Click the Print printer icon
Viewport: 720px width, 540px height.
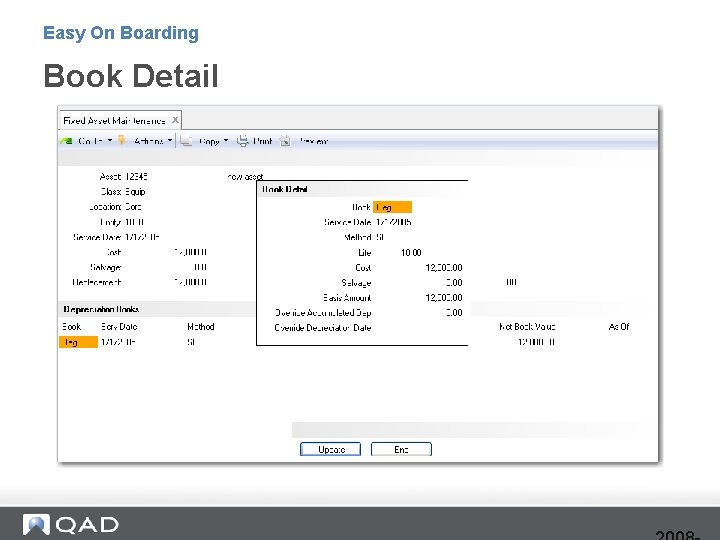point(242,141)
